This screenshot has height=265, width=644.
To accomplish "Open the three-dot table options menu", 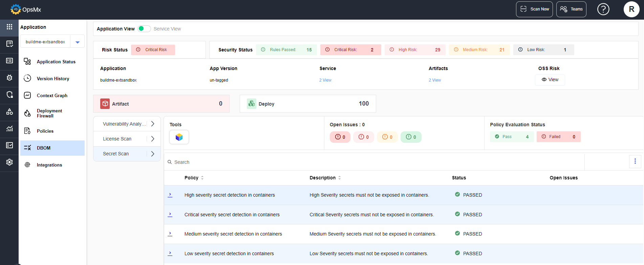I will click(635, 161).
